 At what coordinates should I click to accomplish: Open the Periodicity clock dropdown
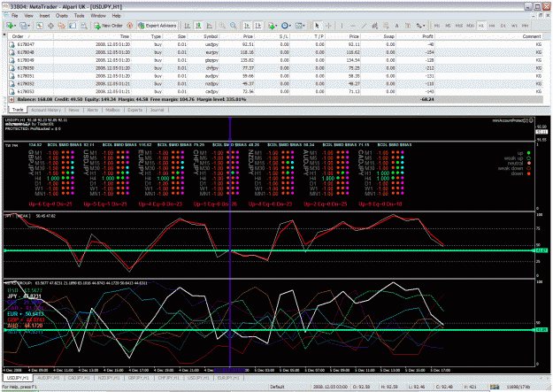(x=286, y=26)
